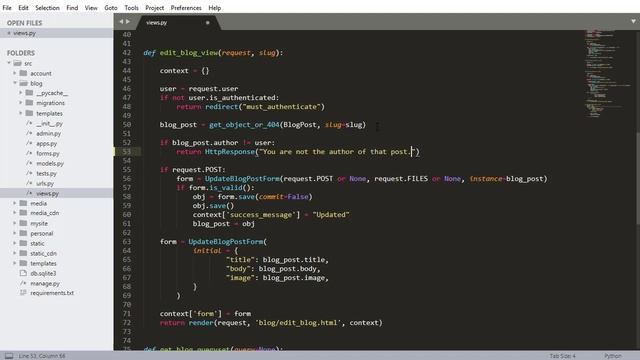Open forms.py file

tap(48, 153)
